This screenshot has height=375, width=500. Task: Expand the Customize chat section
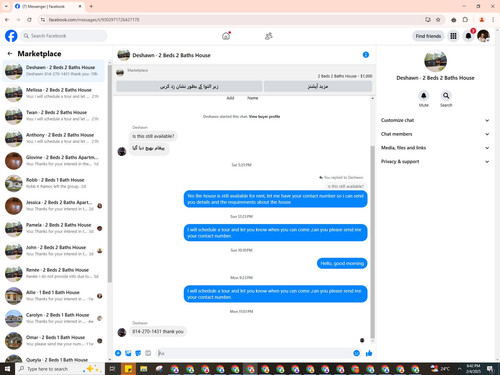click(x=435, y=120)
